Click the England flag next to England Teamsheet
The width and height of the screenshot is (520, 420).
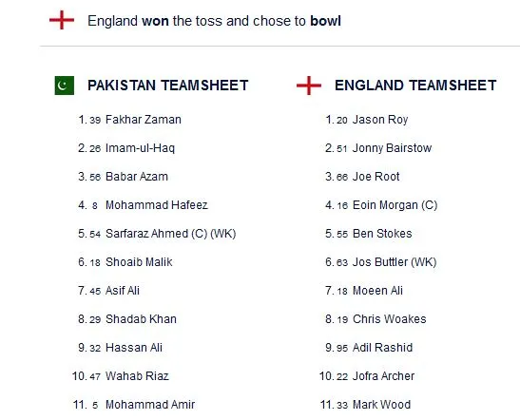[x=309, y=86]
